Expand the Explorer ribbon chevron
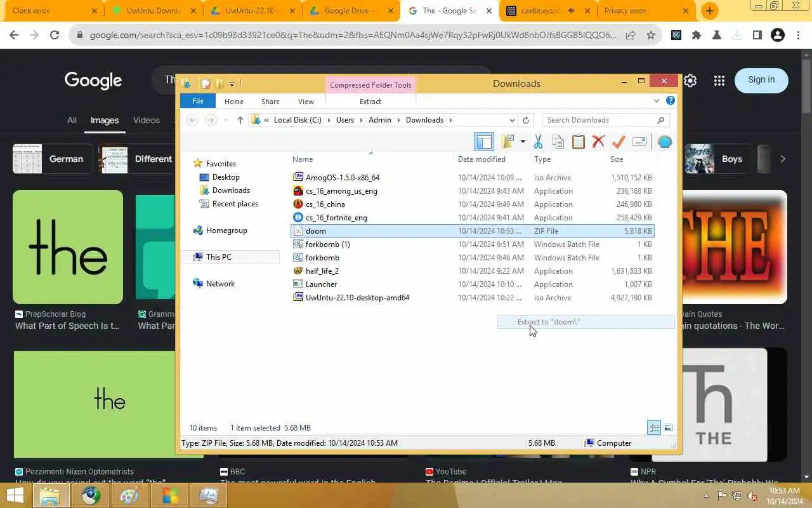 [x=657, y=100]
